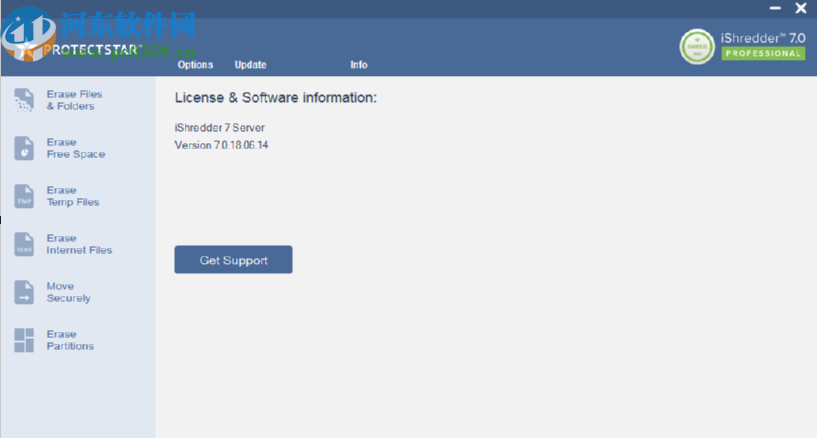Click the Get Support button
Image resolution: width=817 pixels, height=438 pixels.
(233, 259)
